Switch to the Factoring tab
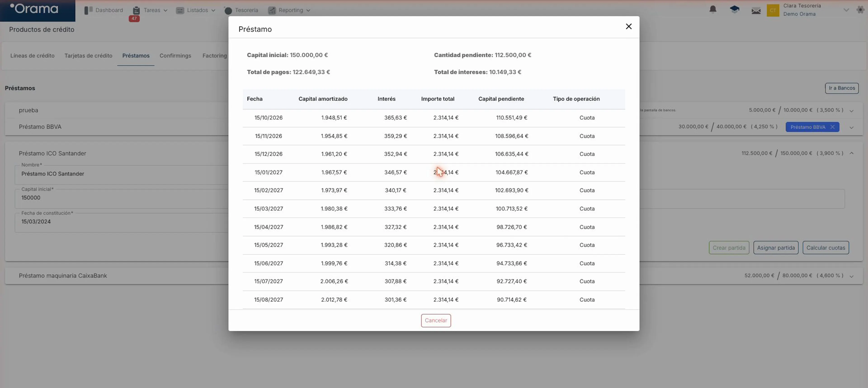Viewport: 868px width, 388px height. 215,56
